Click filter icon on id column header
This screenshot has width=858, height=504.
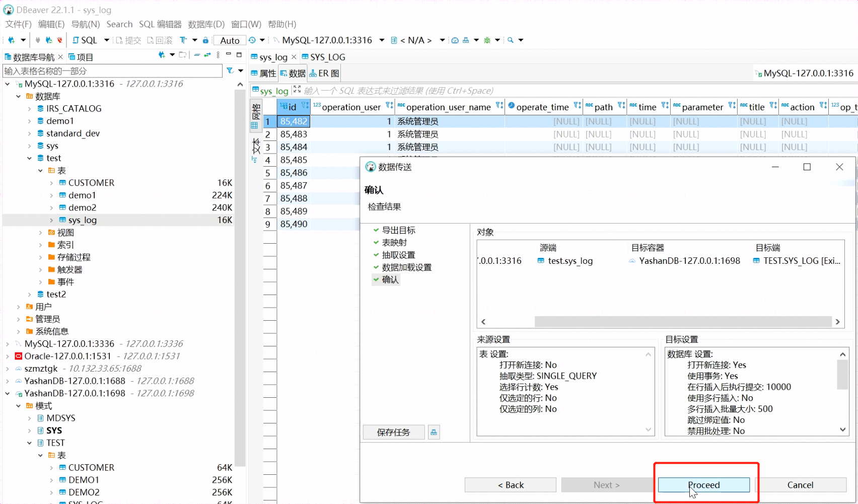(305, 106)
